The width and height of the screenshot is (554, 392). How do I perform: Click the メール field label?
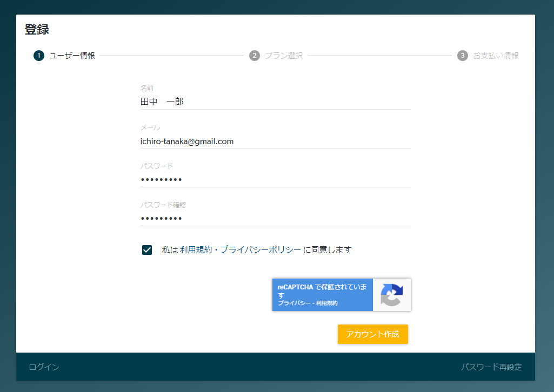150,127
